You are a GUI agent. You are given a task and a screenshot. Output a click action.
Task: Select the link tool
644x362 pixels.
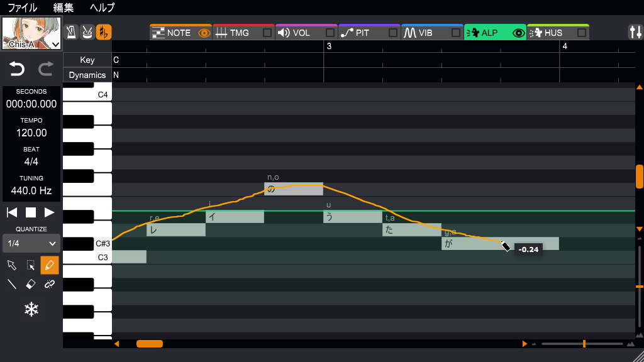tap(49, 284)
